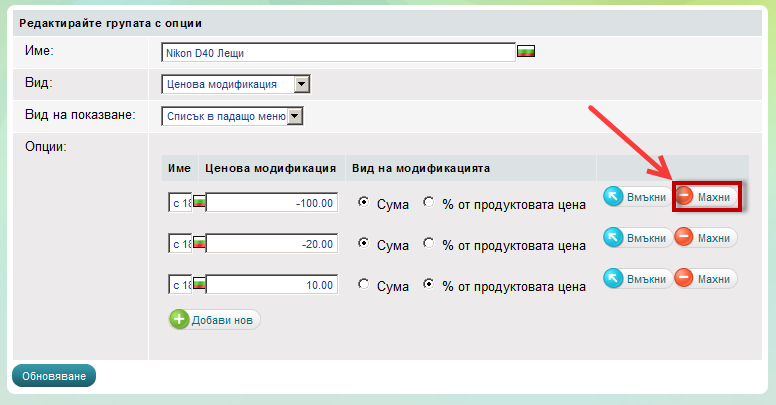The height and width of the screenshot is (405, 776).
Task: Click the Махни button in the second option row
Action: (x=706, y=238)
